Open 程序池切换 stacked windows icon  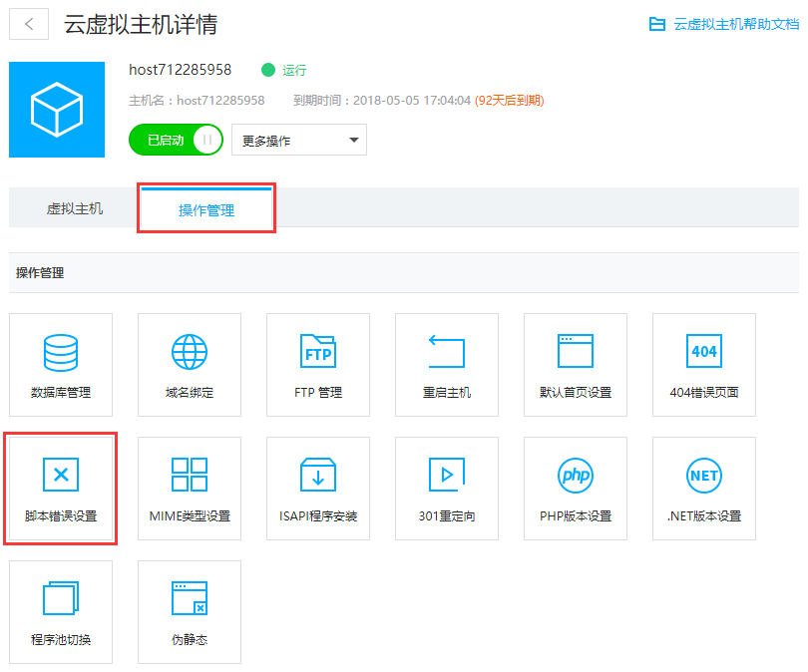pos(61,598)
